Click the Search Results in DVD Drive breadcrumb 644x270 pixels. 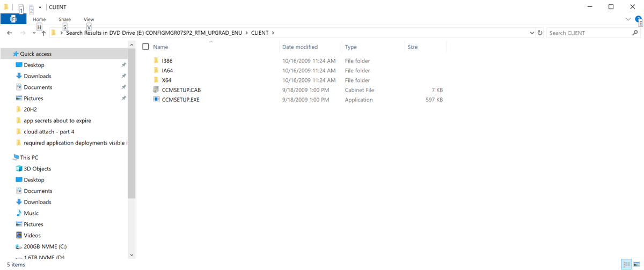click(155, 33)
